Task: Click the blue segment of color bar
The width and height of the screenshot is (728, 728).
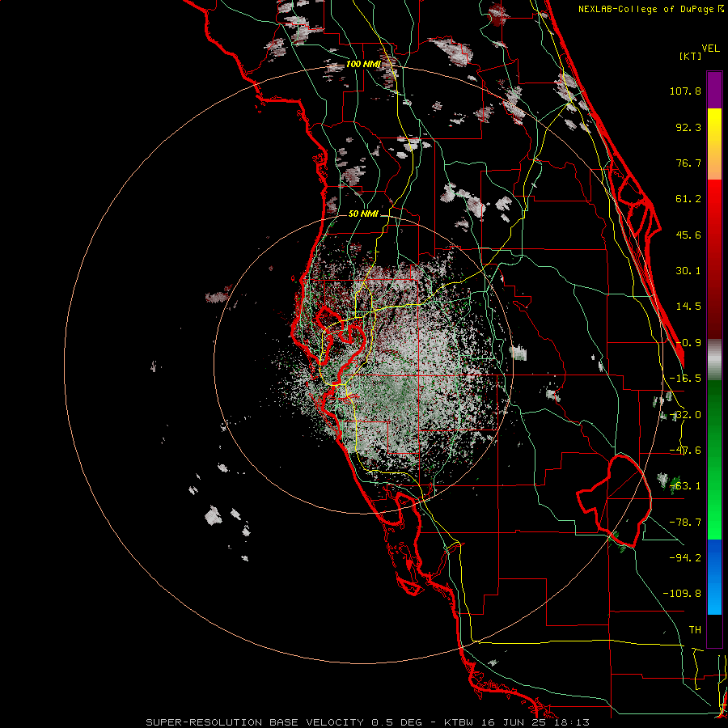Action: point(714,577)
